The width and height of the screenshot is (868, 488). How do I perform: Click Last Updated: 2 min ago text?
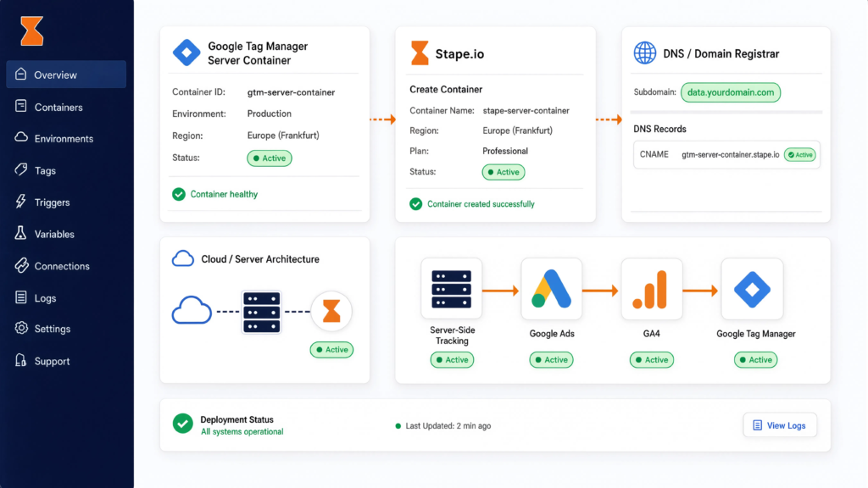(x=448, y=426)
